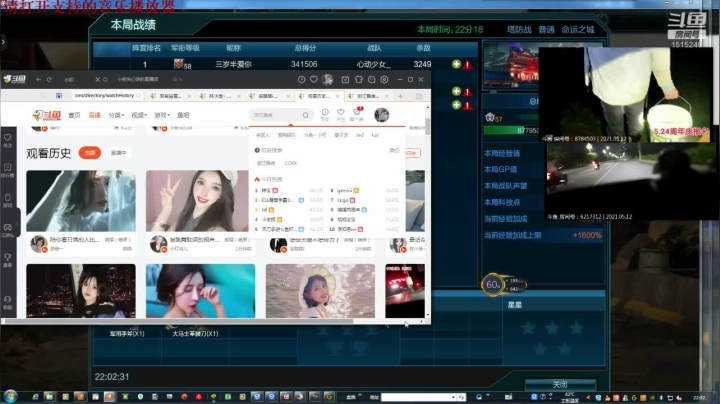Viewport: 720px width, 404px height.
Task: Expand the 游戏 dropdown in page navigation
Action: (x=162, y=115)
